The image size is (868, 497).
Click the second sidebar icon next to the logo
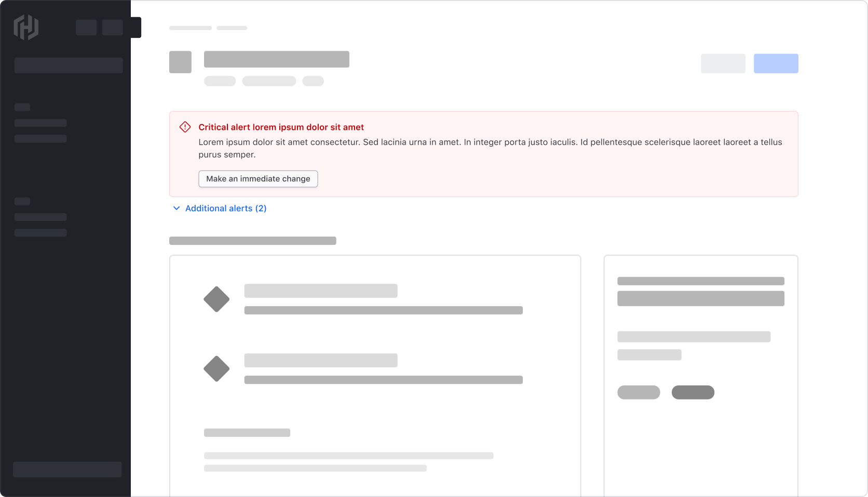click(112, 27)
